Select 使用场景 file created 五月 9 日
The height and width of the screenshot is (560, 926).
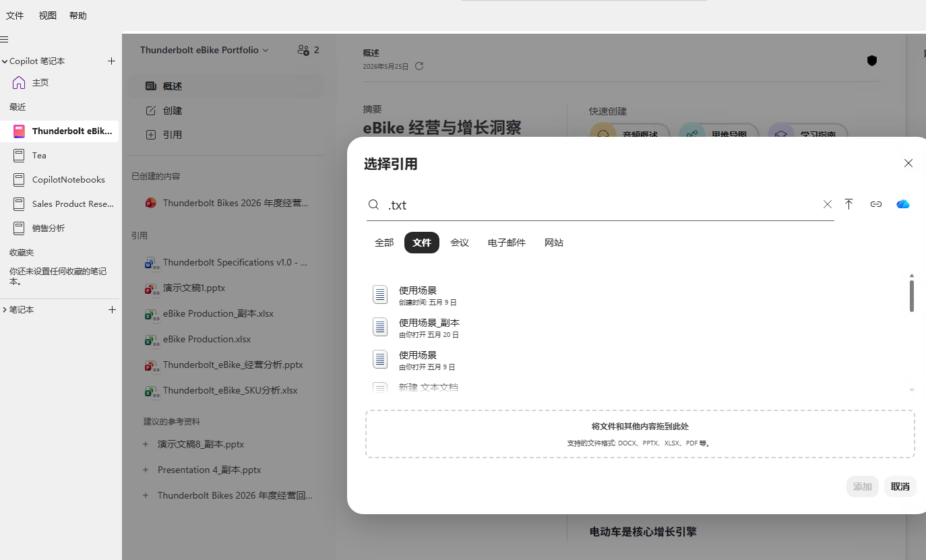click(x=637, y=295)
